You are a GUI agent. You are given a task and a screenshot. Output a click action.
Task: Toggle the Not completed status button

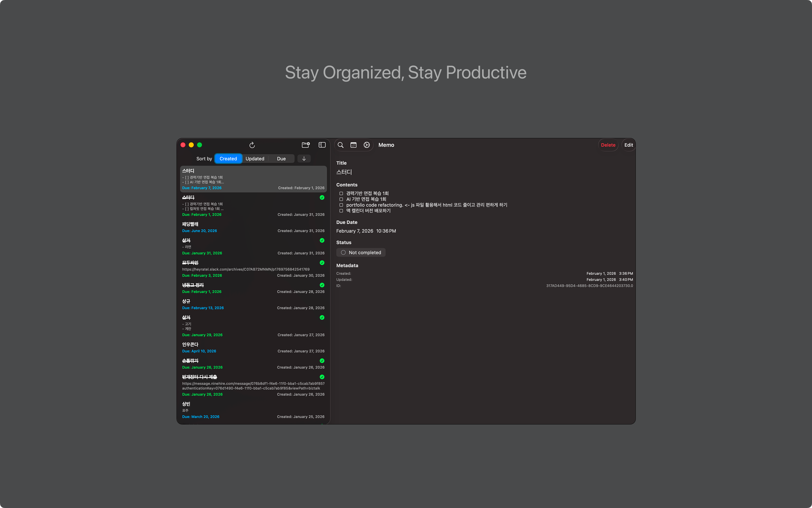coord(361,252)
